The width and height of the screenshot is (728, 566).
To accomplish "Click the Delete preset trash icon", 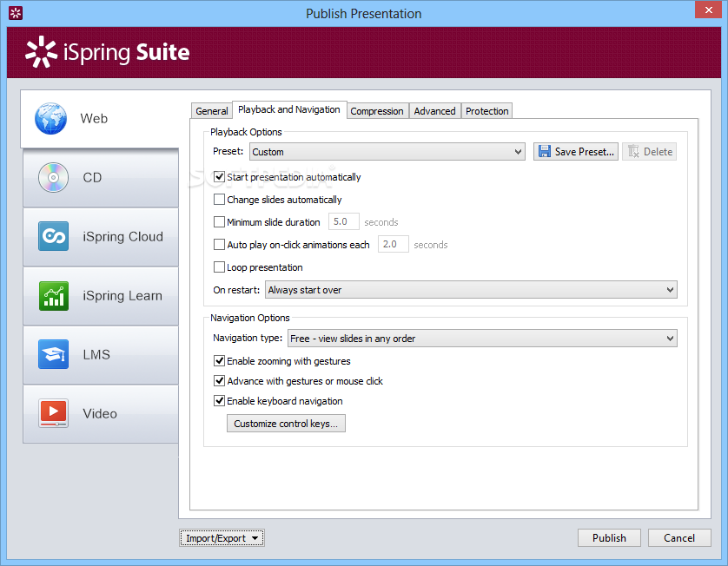I will [x=633, y=152].
